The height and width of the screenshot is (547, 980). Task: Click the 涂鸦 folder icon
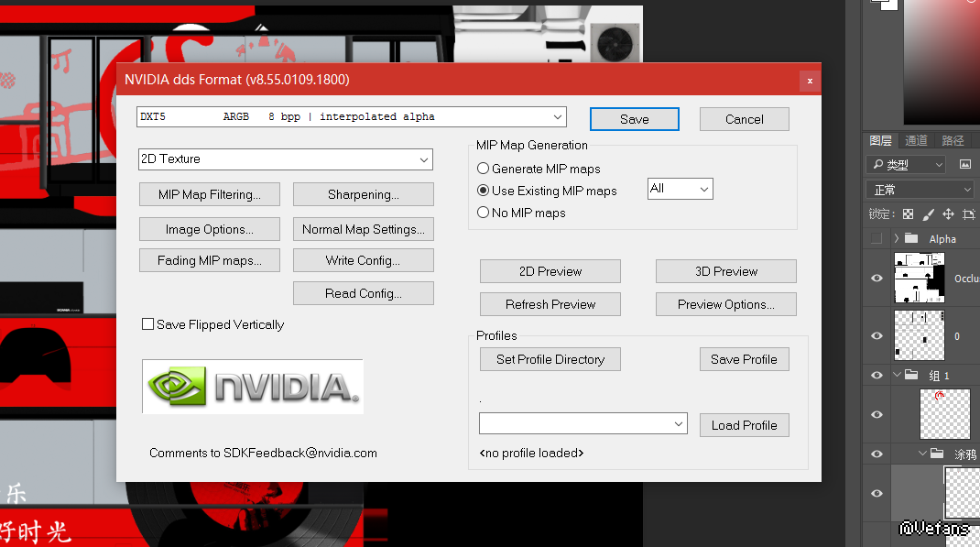click(x=937, y=454)
